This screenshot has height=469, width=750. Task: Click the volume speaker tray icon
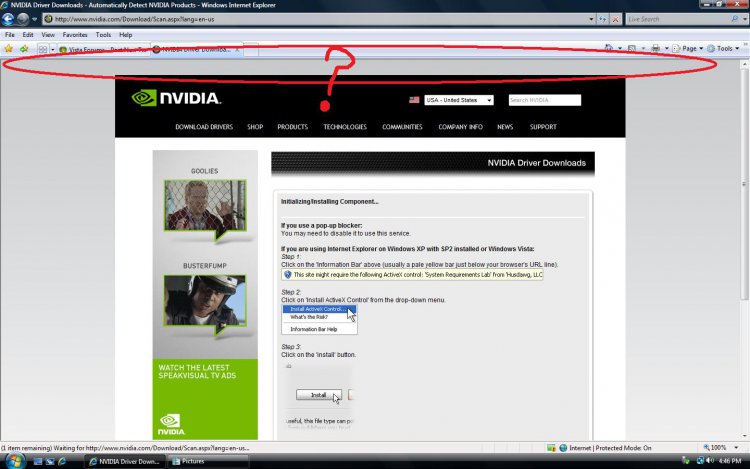point(709,461)
